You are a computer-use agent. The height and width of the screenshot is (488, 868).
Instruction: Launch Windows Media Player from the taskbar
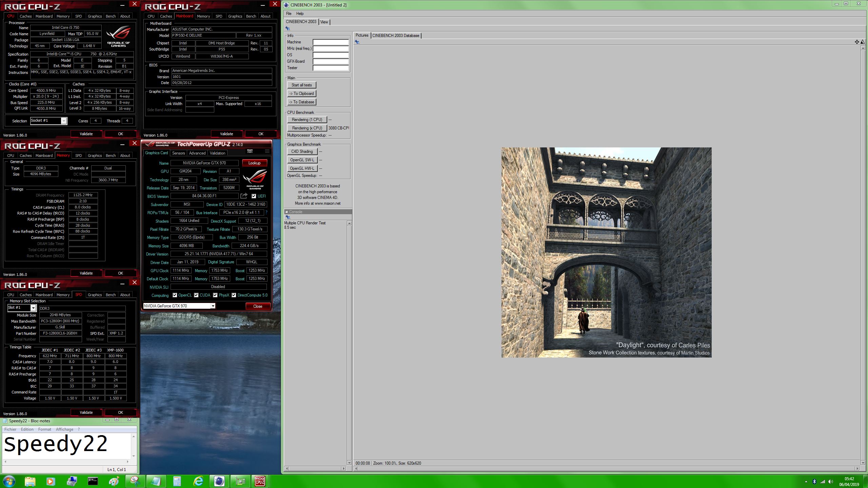(x=51, y=481)
